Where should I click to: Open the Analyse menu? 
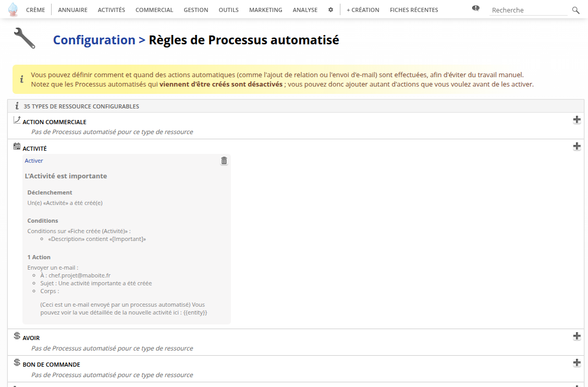point(305,10)
